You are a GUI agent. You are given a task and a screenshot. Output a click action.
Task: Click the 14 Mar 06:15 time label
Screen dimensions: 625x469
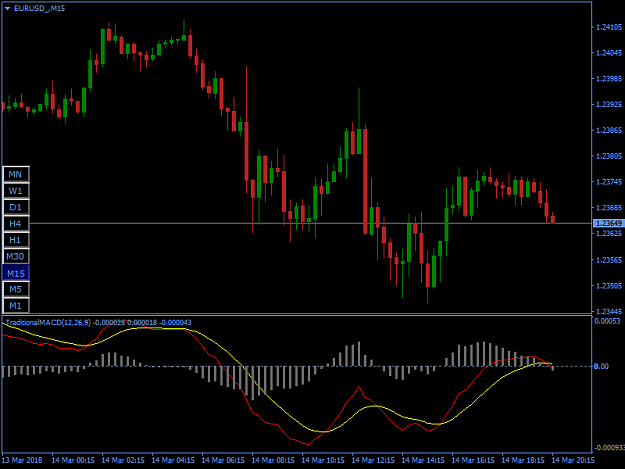point(223,460)
